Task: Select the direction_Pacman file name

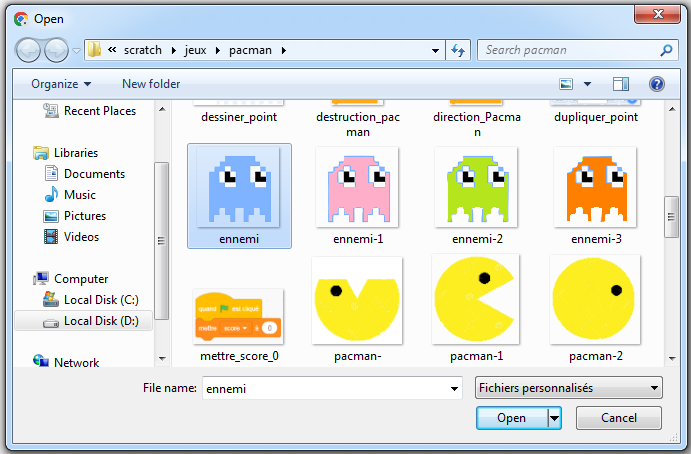Action: (x=477, y=124)
